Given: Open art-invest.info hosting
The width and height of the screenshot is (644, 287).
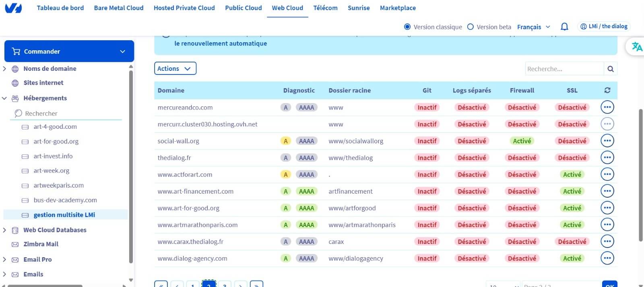Looking at the screenshot, I should point(53,156).
